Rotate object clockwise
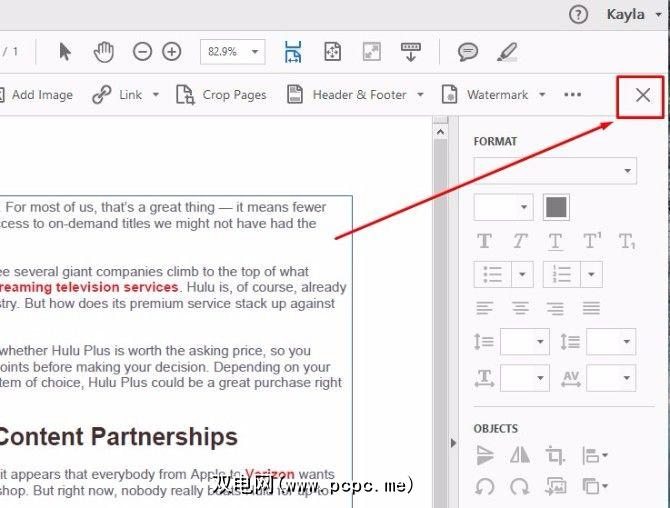Viewport: 670px width, 508px height. tap(520, 487)
